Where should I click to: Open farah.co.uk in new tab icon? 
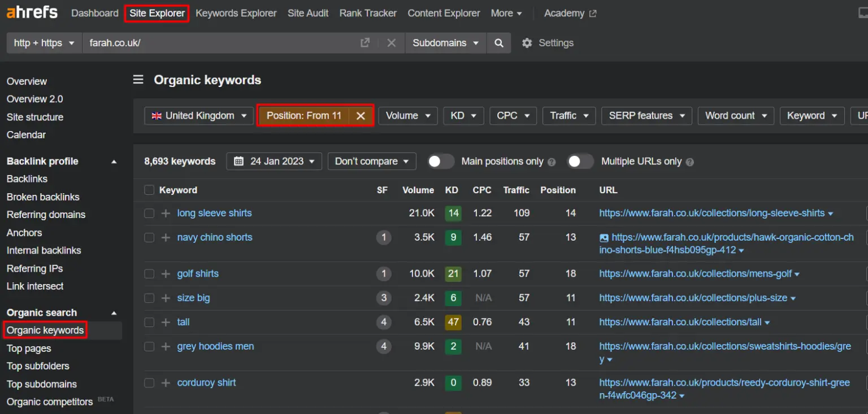(x=365, y=43)
